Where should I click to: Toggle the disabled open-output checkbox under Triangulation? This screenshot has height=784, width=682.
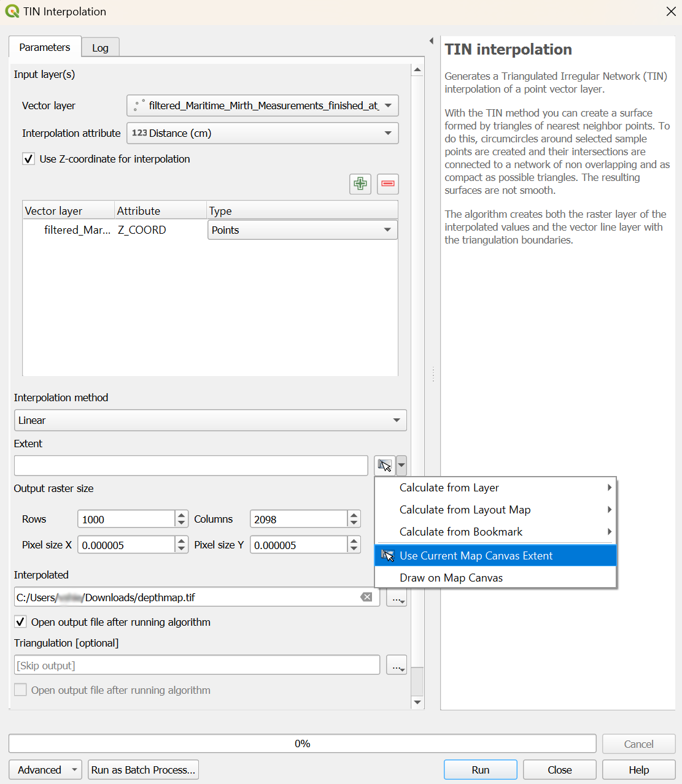(20, 690)
